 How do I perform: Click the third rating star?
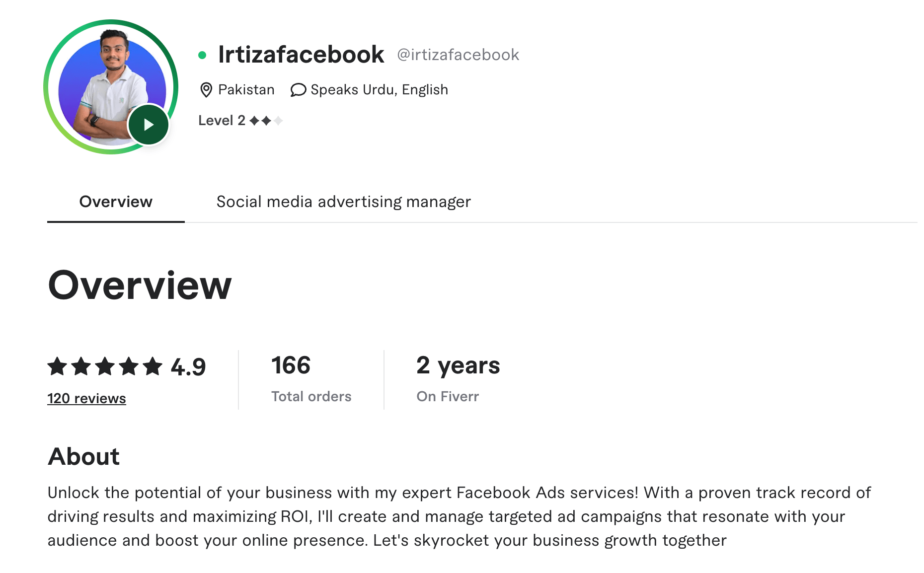tap(105, 366)
